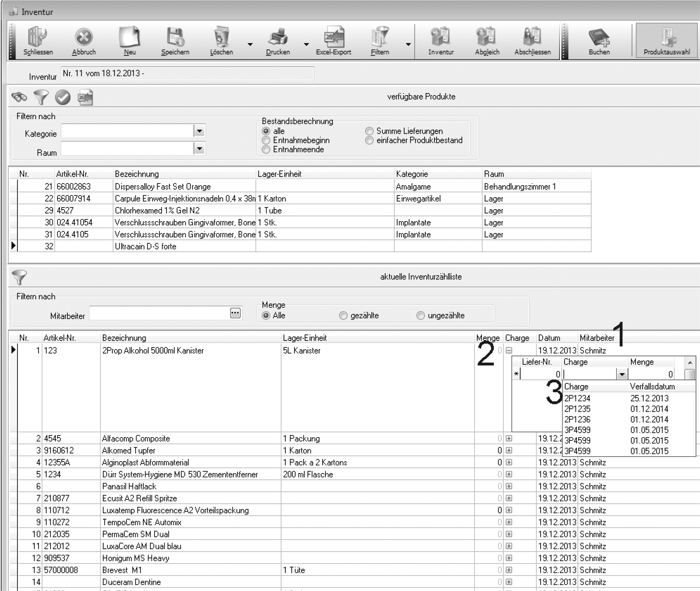Screen dimensions: 700x591
Task: Print with the Drucken icon
Action: pos(278,41)
